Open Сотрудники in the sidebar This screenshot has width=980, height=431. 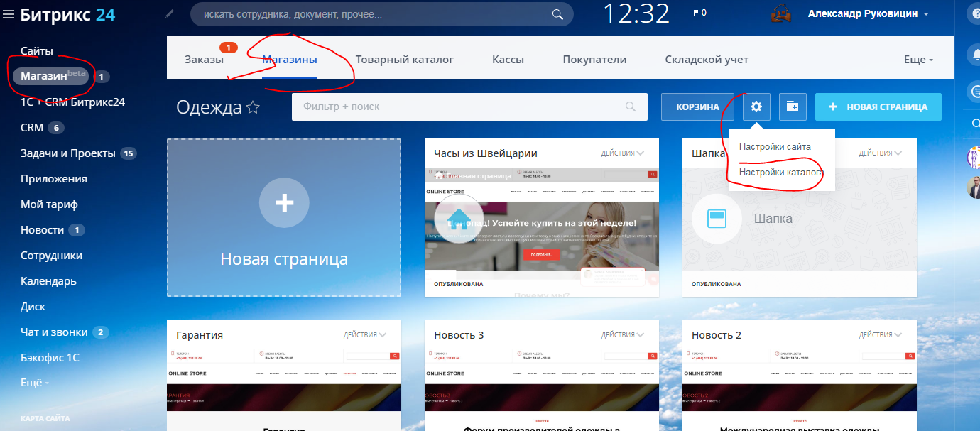coord(52,256)
